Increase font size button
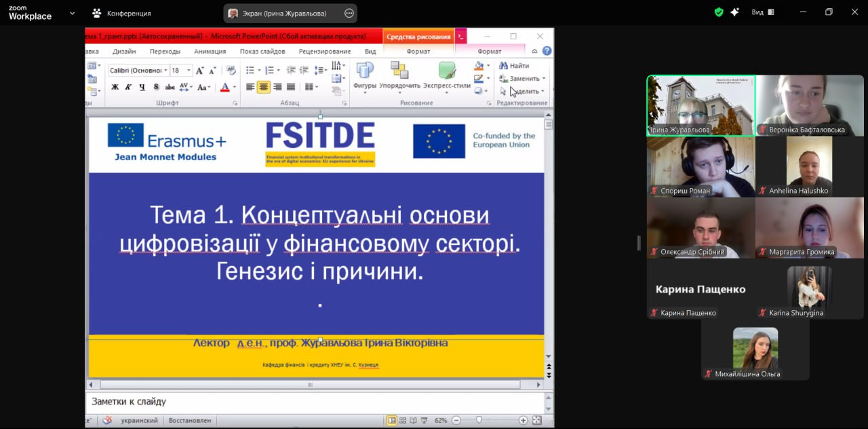Image resolution: width=868 pixels, height=429 pixels. [201, 71]
